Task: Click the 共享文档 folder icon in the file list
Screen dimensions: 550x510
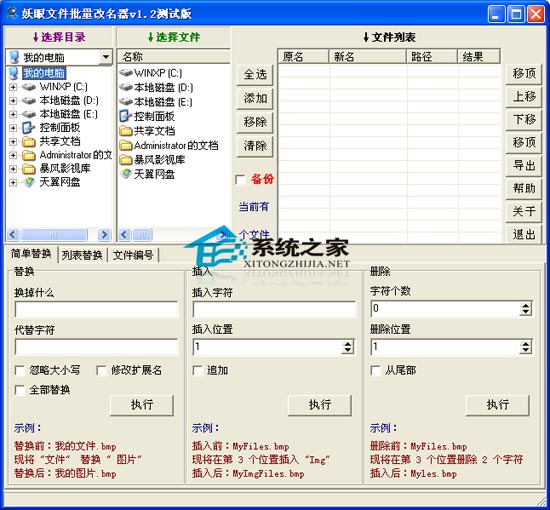Action: [126, 131]
